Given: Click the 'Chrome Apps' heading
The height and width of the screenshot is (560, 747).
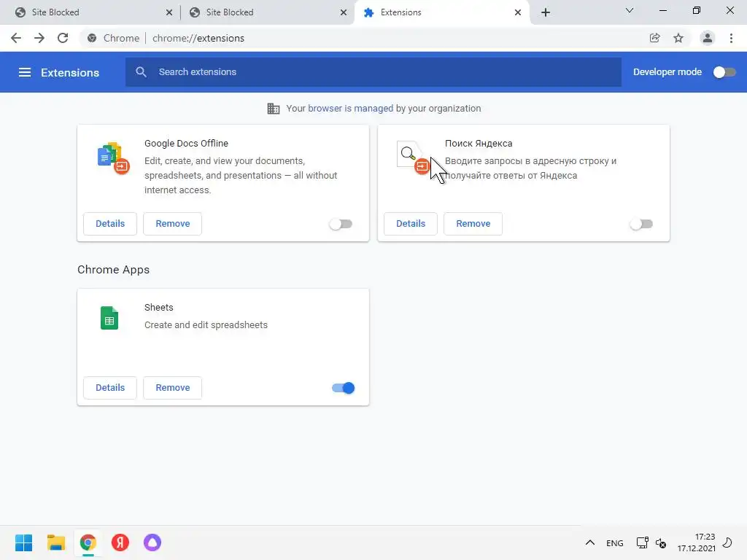Looking at the screenshot, I should click(x=113, y=270).
